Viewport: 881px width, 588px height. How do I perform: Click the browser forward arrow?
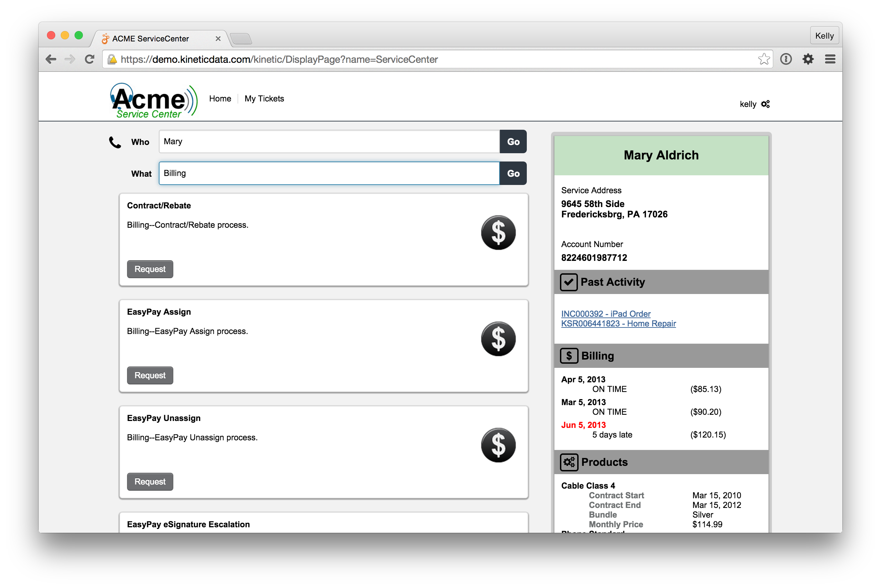70,59
